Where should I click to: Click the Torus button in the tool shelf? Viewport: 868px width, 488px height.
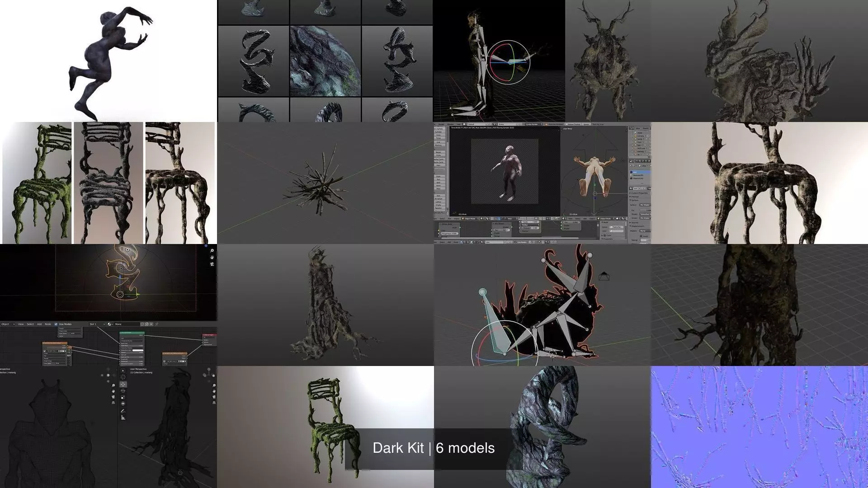coord(439,138)
